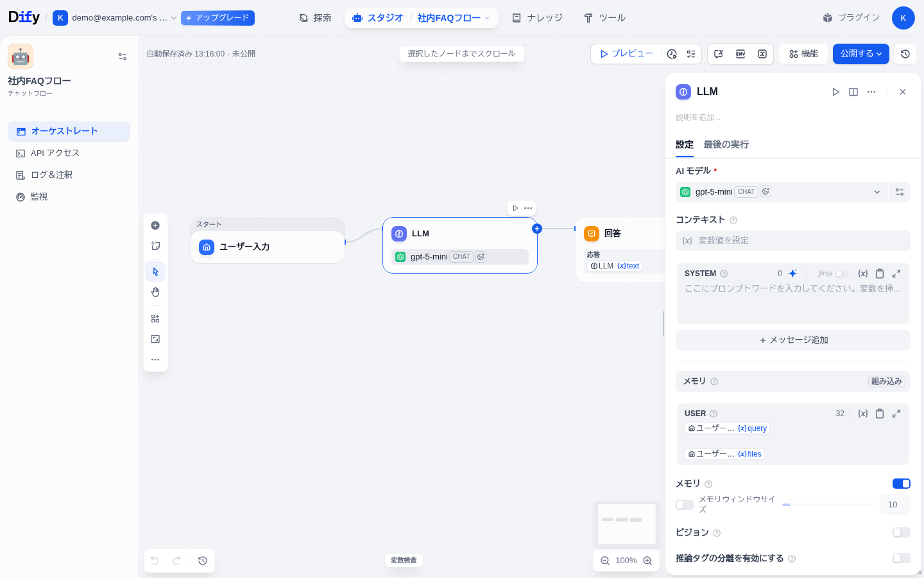924x578 pixels.
Task: Open version history clock icon at top right
Action: click(x=905, y=54)
